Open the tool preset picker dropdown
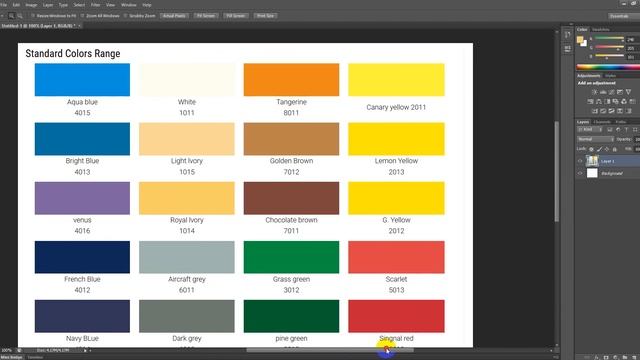The height and width of the screenshot is (360, 640). [x=2, y=16]
